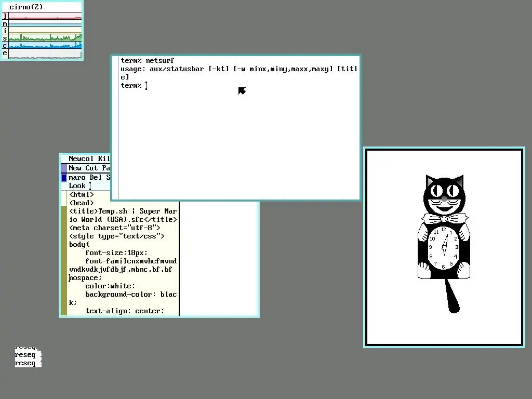Click the nospace; line in acme
The image size is (532, 399).
85,277
